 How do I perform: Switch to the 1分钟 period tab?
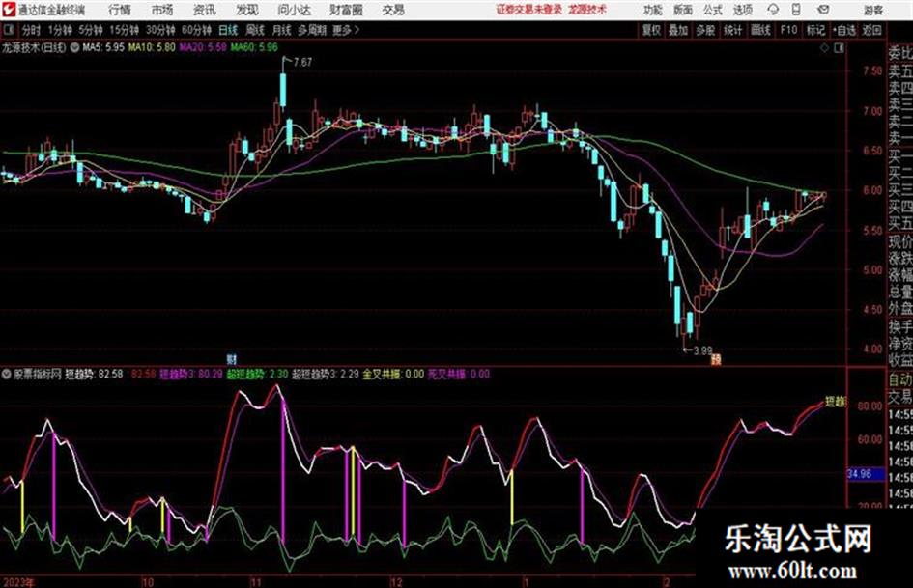click(59, 30)
